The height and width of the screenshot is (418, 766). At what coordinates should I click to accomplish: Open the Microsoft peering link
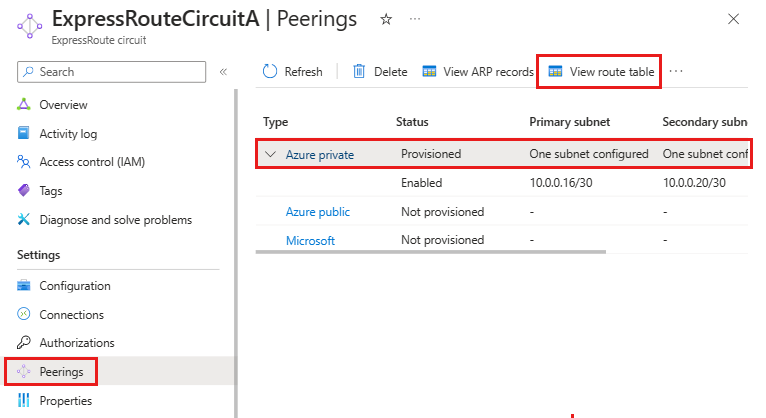tap(310, 240)
